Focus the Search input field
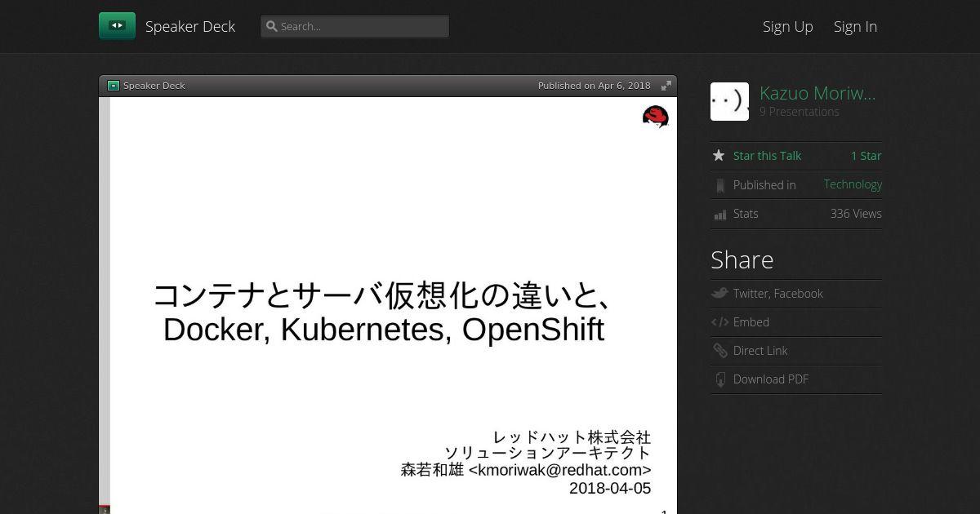 (x=354, y=26)
